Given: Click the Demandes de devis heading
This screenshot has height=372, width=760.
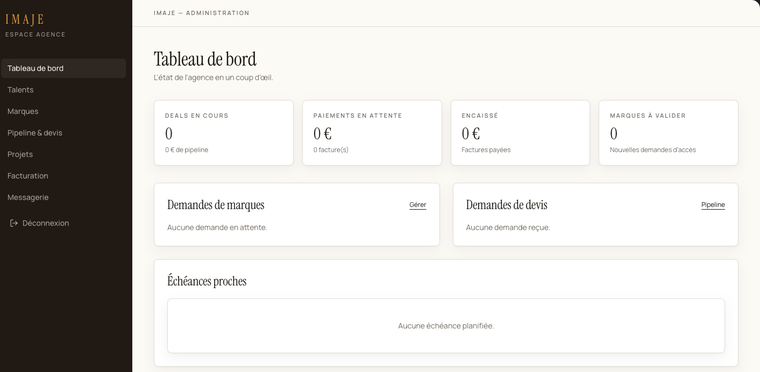Looking at the screenshot, I should click(x=507, y=205).
